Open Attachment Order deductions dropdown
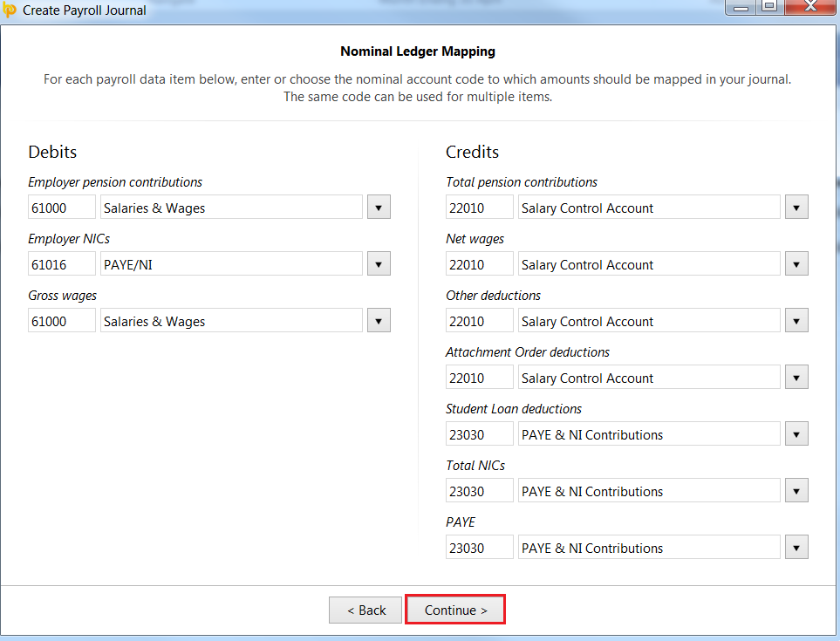The width and height of the screenshot is (840, 641). 796,378
